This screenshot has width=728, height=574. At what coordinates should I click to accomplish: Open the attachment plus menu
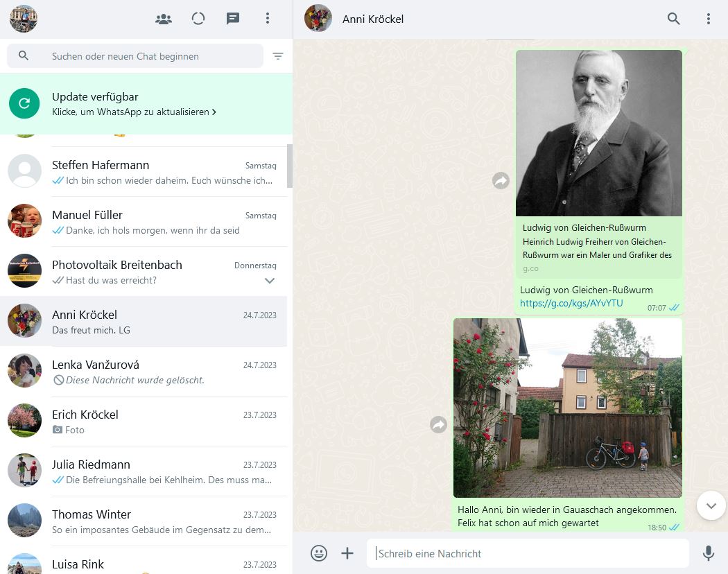click(347, 553)
